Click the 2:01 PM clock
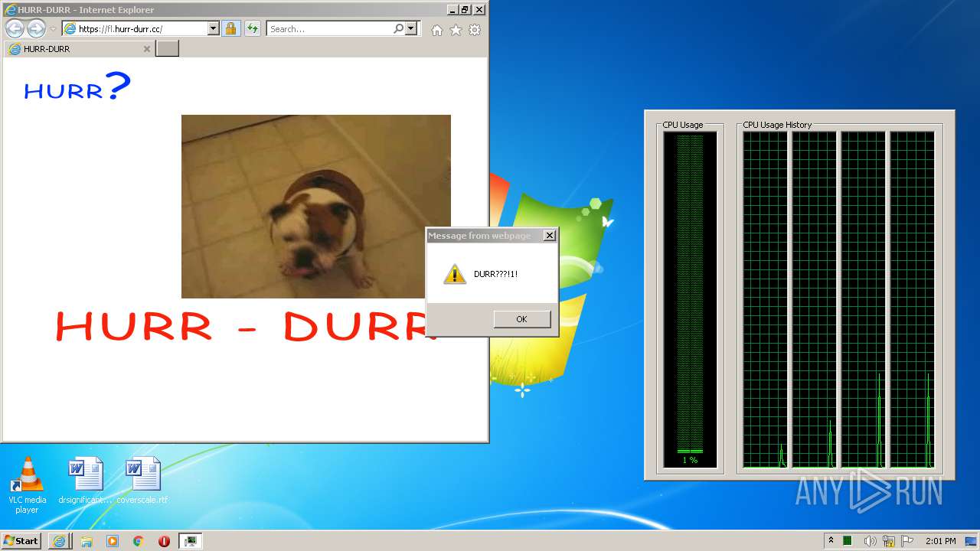Image resolution: width=980 pixels, height=551 pixels. [x=940, y=540]
